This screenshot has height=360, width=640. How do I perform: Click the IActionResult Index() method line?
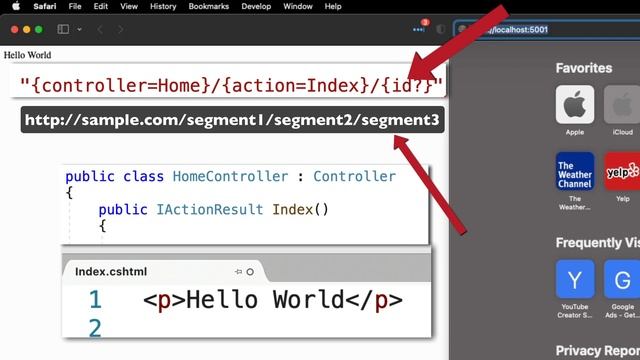[x=213, y=209]
